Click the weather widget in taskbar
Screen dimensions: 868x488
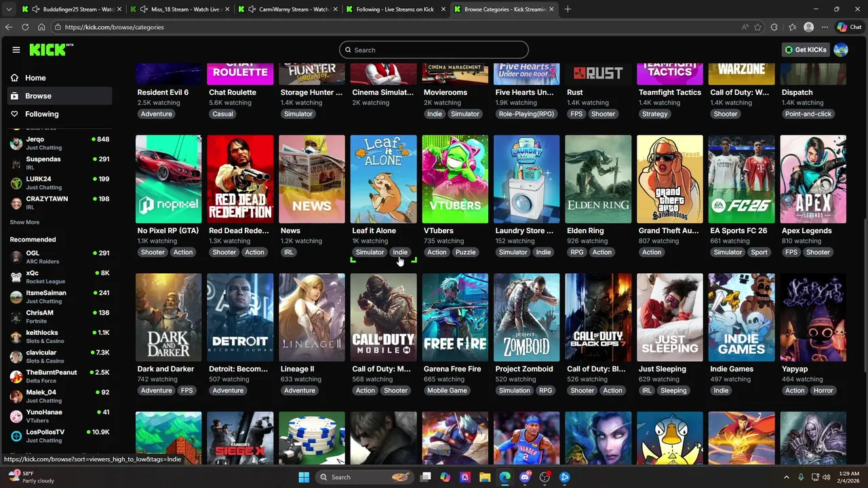31,477
